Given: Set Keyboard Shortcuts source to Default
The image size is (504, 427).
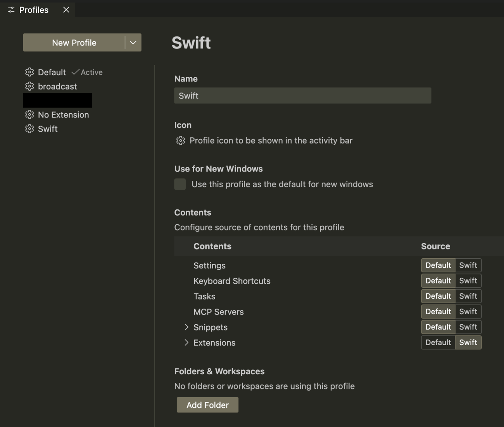Looking at the screenshot, I should [x=438, y=281].
